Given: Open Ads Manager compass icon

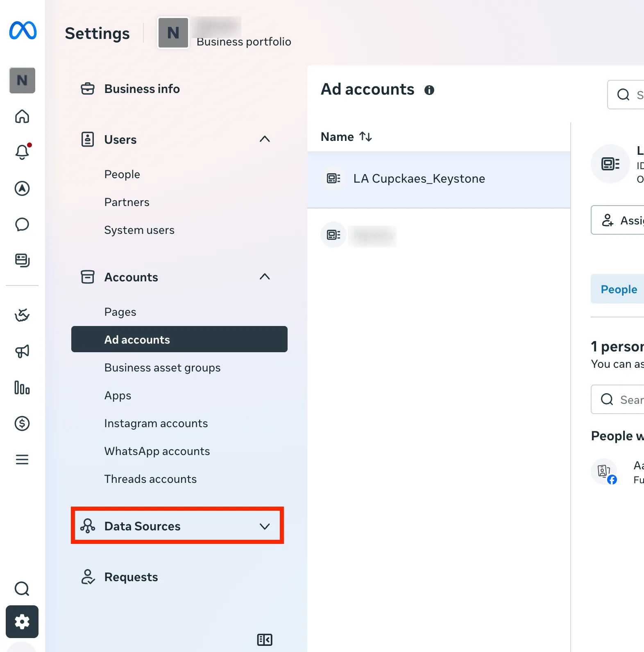Looking at the screenshot, I should pyautogui.click(x=22, y=188).
